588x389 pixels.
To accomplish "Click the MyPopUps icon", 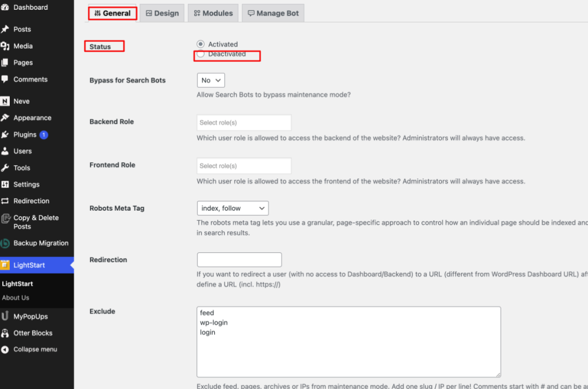I will (5, 316).
